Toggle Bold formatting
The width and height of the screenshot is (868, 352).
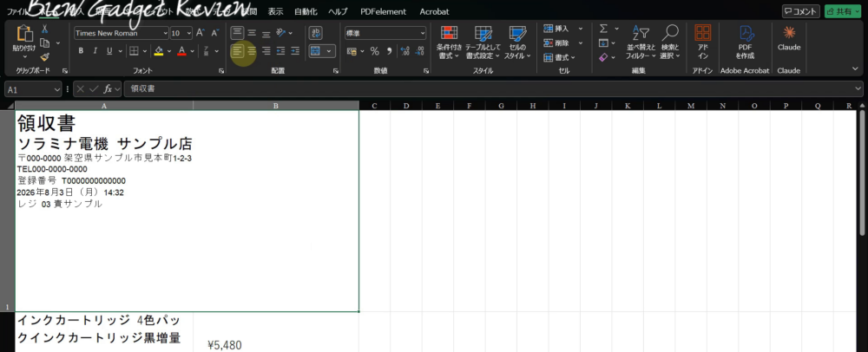point(81,51)
